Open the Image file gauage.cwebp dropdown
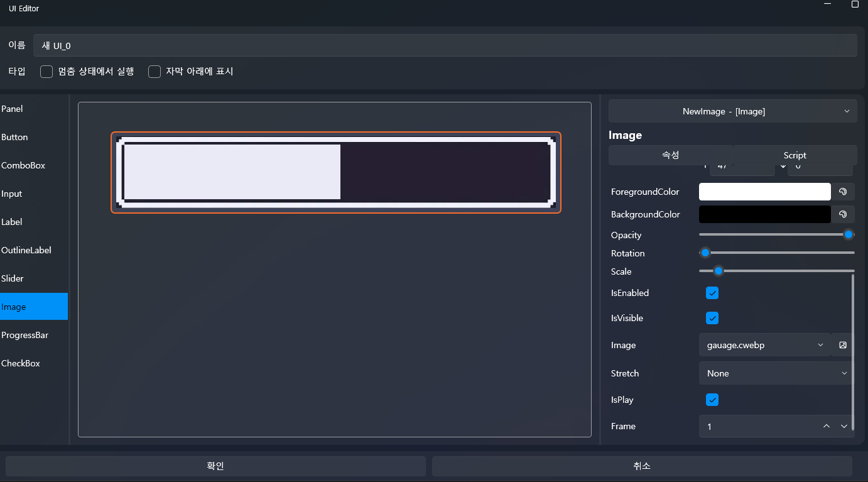 point(764,345)
